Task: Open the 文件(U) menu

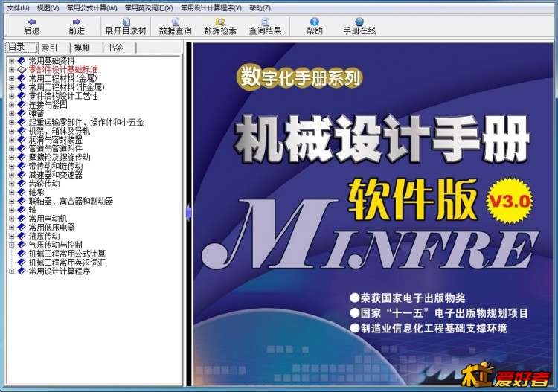Action: point(18,8)
